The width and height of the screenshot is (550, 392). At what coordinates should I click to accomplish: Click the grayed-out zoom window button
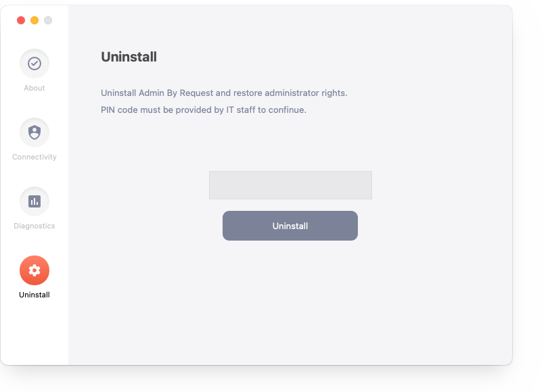coord(48,20)
